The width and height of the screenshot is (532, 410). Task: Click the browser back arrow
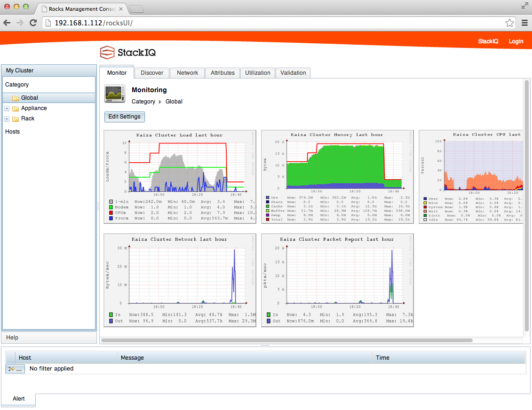point(8,23)
